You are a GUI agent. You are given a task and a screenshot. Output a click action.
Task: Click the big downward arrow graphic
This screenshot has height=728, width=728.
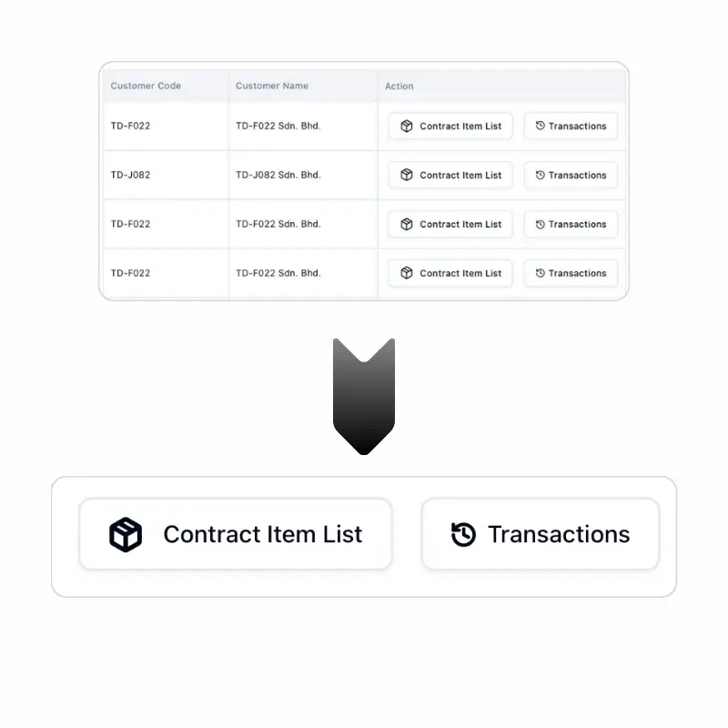364,397
